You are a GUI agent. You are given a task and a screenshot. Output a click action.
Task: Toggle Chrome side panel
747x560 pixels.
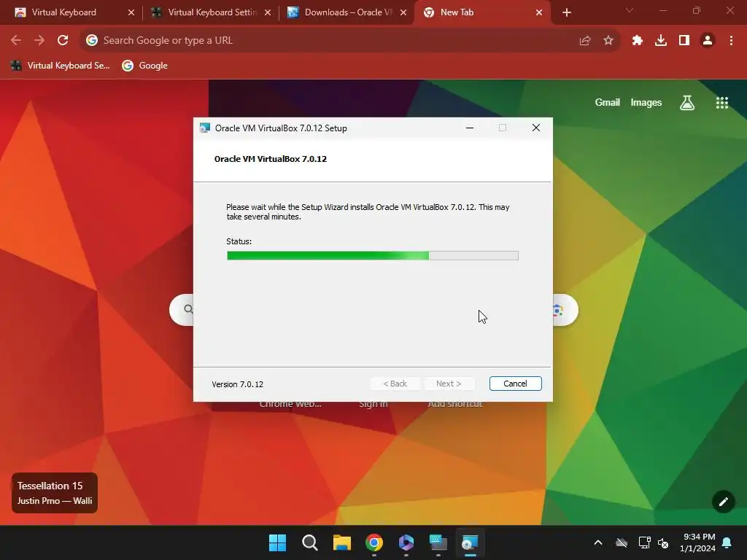click(x=684, y=41)
